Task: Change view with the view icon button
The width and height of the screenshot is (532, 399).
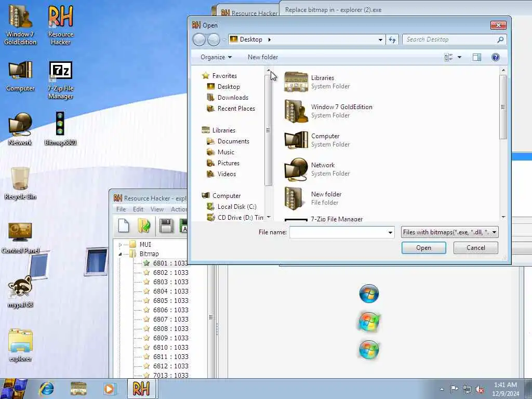Action: tap(448, 57)
